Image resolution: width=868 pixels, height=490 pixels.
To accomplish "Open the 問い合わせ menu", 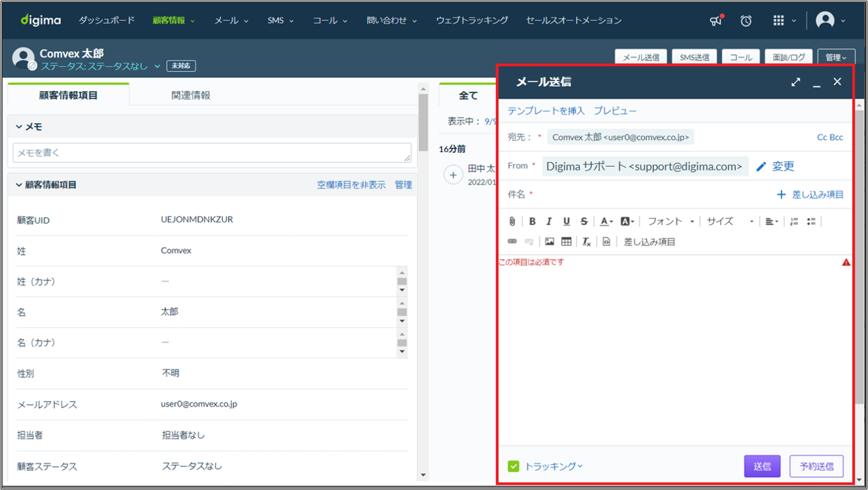I will pyautogui.click(x=392, y=20).
